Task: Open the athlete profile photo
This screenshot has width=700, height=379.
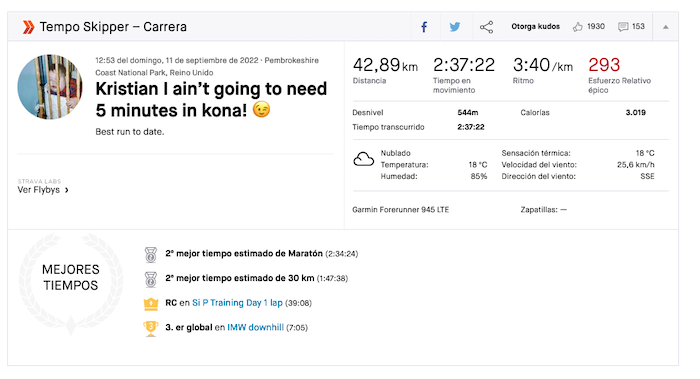Action: tap(50, 87)
